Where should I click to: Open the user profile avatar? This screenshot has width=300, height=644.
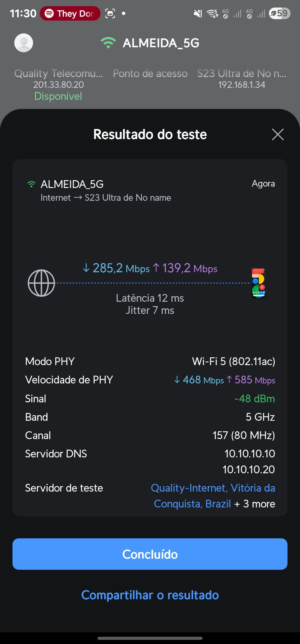coord(24,43)
